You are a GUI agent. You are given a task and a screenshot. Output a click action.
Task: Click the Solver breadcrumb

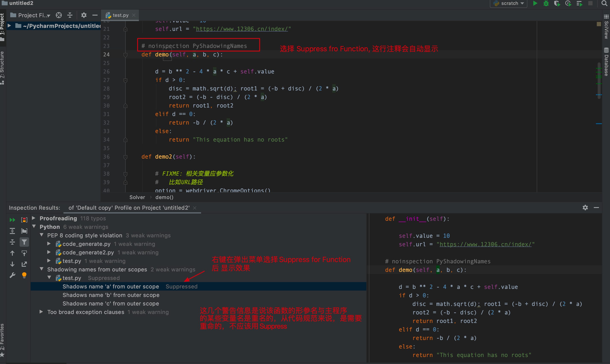pyautogui.click(x=137, y=197)
